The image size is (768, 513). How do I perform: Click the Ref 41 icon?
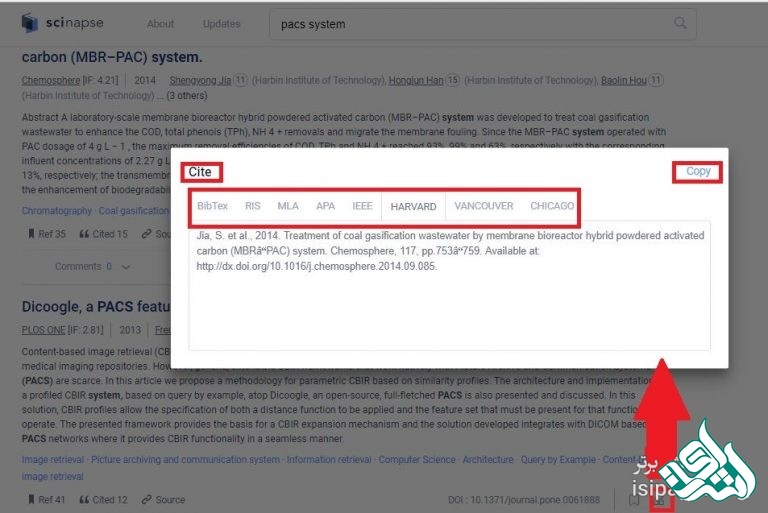coord(30,500)
